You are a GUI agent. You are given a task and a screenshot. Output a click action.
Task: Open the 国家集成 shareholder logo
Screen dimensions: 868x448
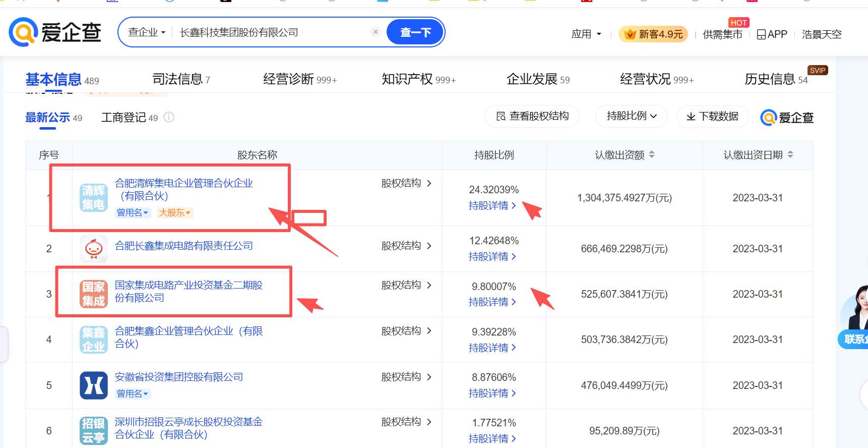94,294
